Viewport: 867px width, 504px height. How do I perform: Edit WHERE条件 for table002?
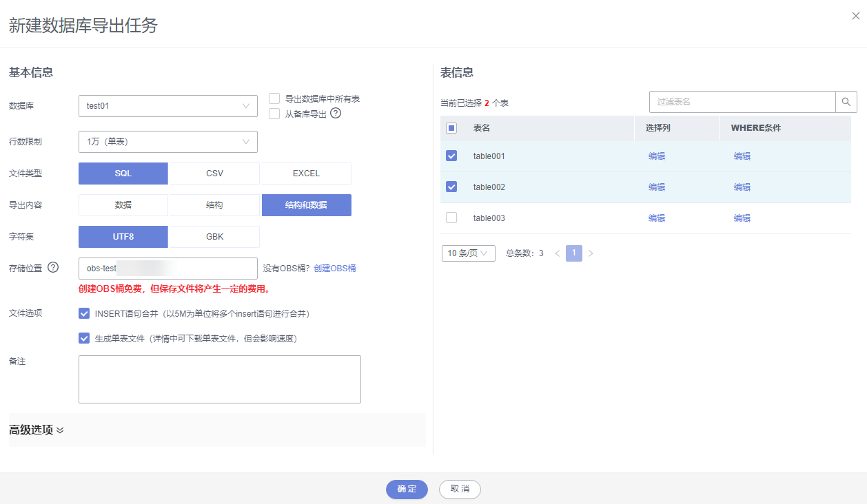point(742,187)
